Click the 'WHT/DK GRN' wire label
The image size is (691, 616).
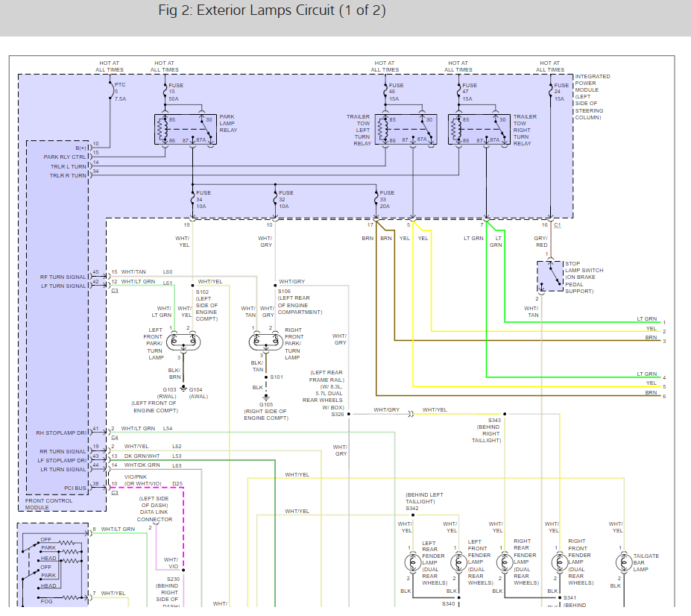click(142, 465)
